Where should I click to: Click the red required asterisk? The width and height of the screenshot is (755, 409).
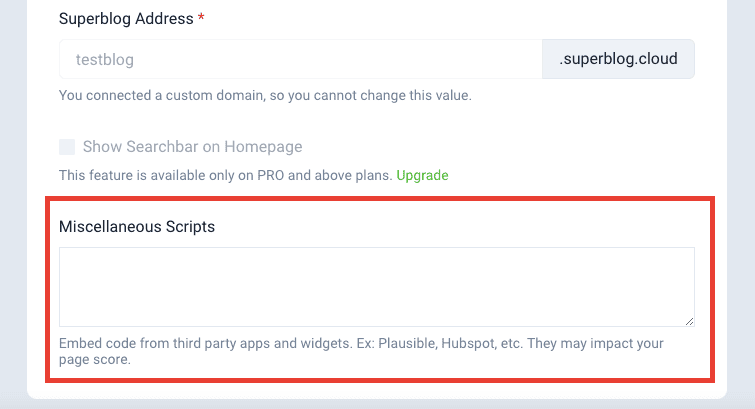coord(201,19)
